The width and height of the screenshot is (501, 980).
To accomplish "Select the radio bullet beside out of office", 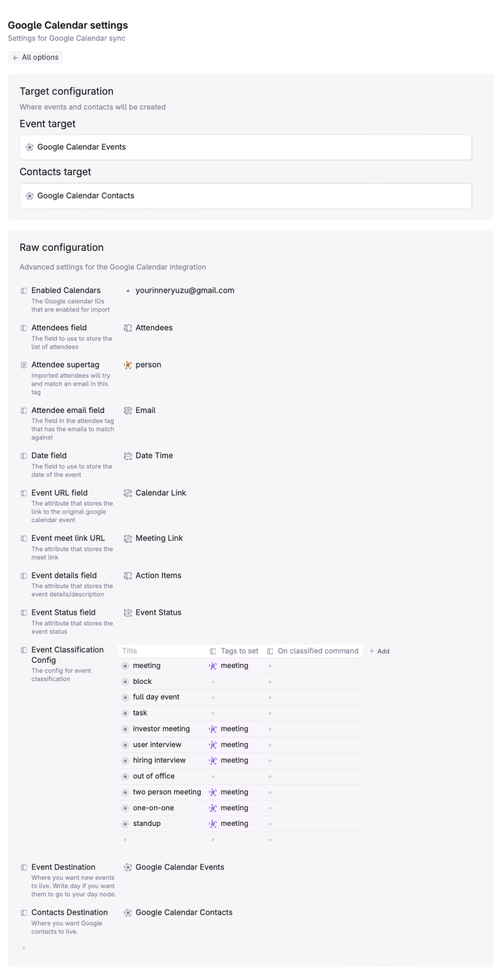I will 125,776.
